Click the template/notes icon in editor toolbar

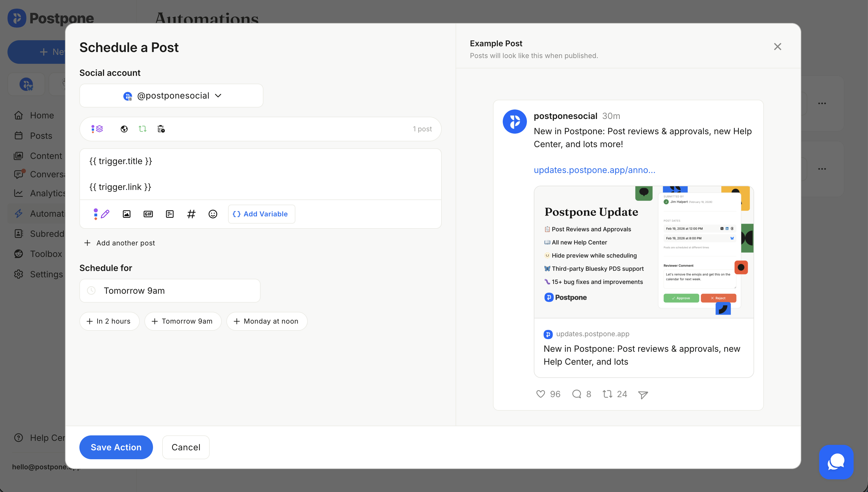pos(169,214)
